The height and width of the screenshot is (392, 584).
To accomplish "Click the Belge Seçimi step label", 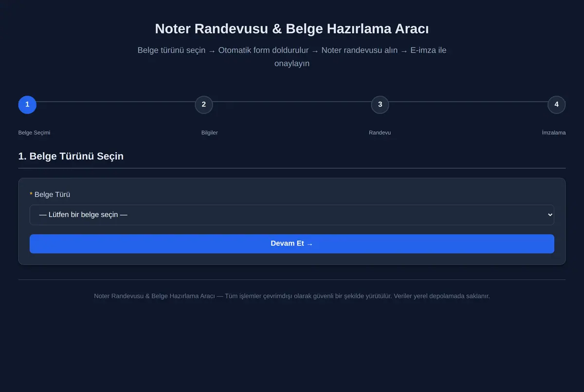I will tap(35, 133).
